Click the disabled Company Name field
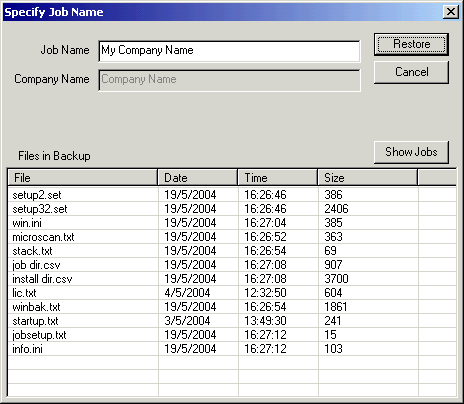This screenshot has width=464, height=404. pyautogui.click(x=229, y=80)
